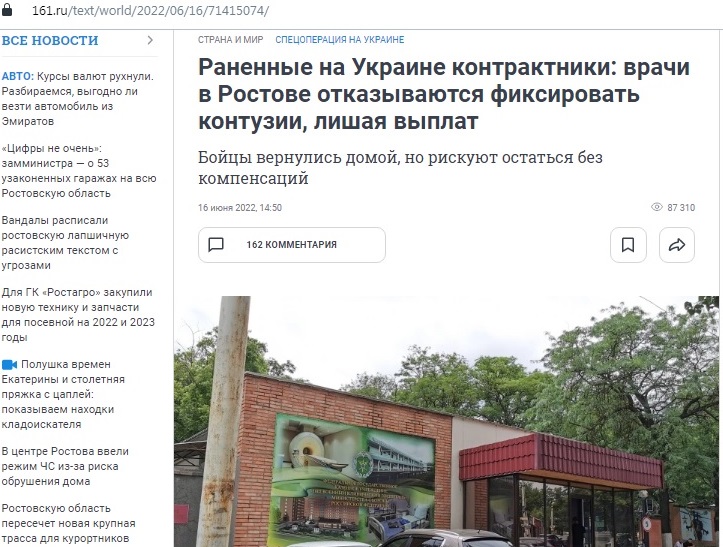The image size is (723, 547).
Task: Open the hospital entrance article photo
Action: (x=446, y=421)
